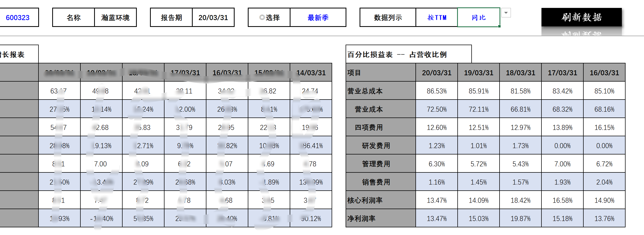Select the 同比 cell

point(478,17)
